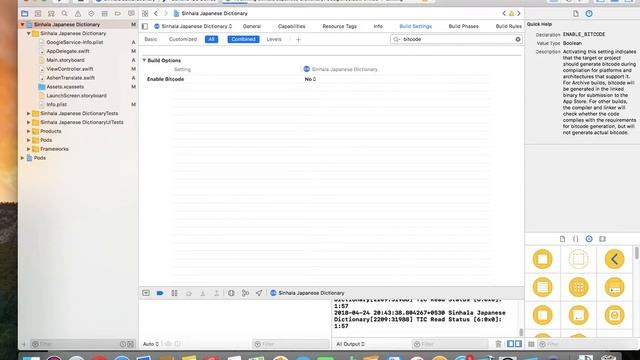This screenshot has width=640, height=360.
Task: Go back with the jump bar arrow
Action: 156,13
